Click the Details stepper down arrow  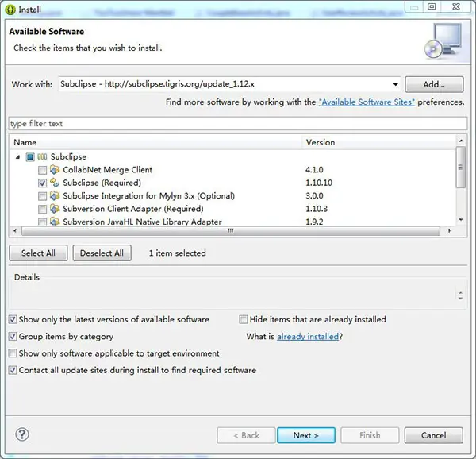460,298
